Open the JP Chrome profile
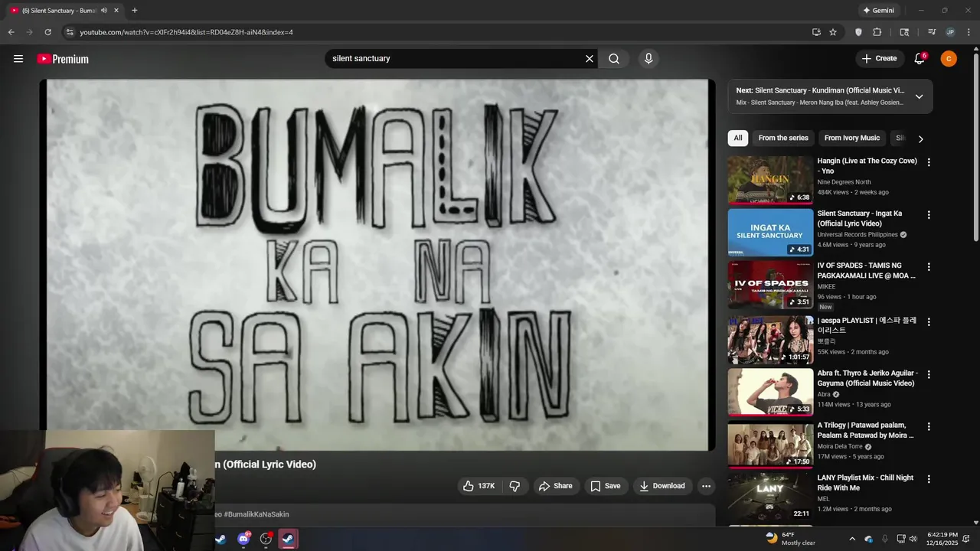 click(950, 32)
